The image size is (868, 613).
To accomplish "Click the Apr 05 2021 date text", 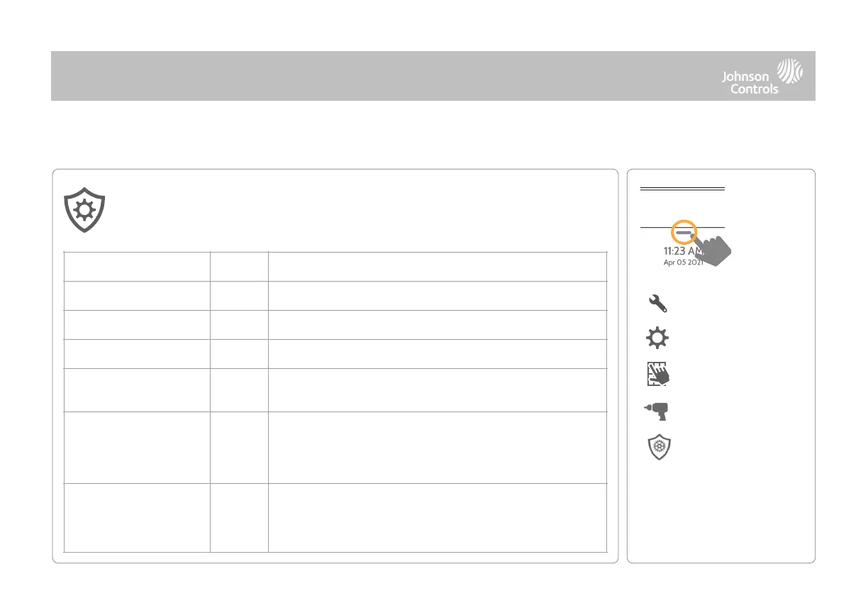I will [x=677, y=262].
